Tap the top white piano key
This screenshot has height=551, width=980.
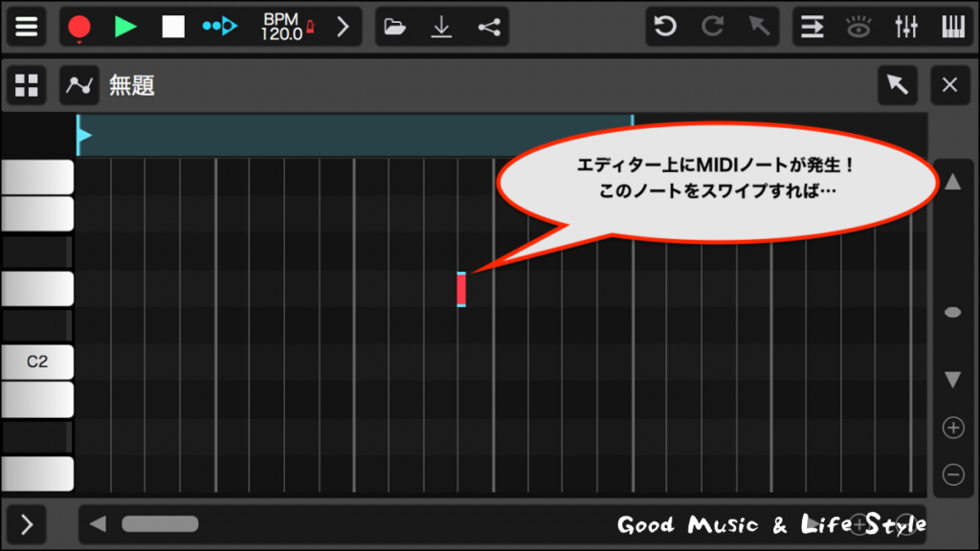(x=37, y=177)
